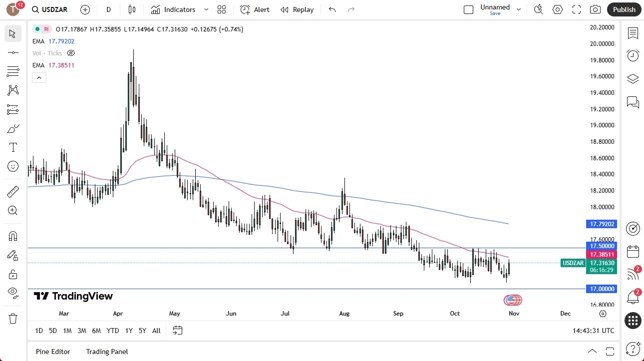Enable magnet mode
The image size is (644, 361).
point(13,236)
